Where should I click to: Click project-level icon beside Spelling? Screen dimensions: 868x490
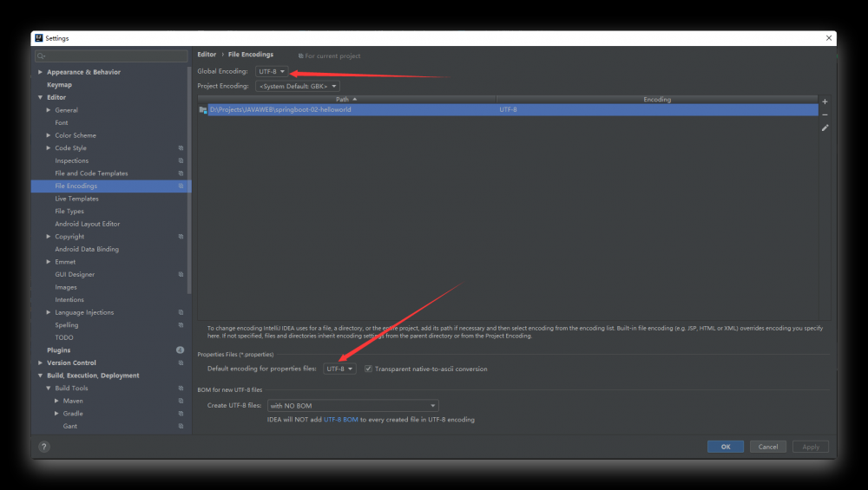[181, 325]
